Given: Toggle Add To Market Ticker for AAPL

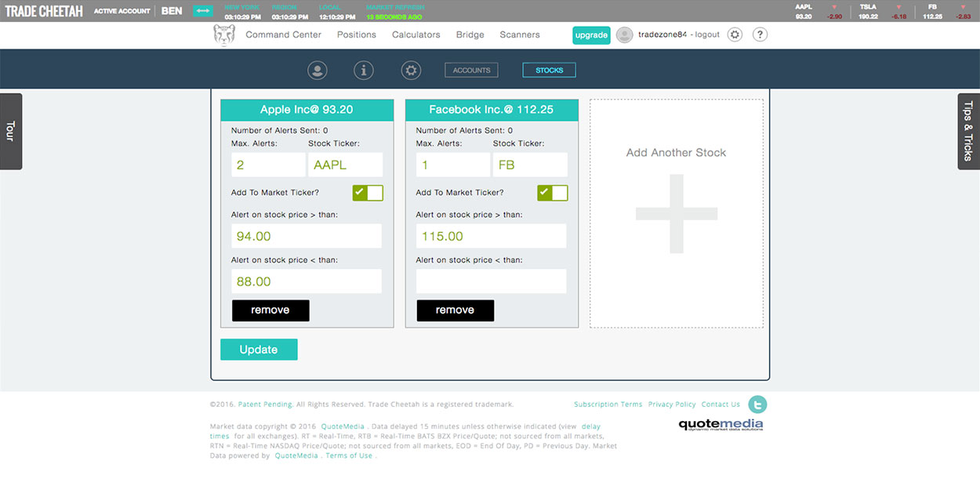Looking at the screenshot, I should pyautogui.click(x=368, y=193).
